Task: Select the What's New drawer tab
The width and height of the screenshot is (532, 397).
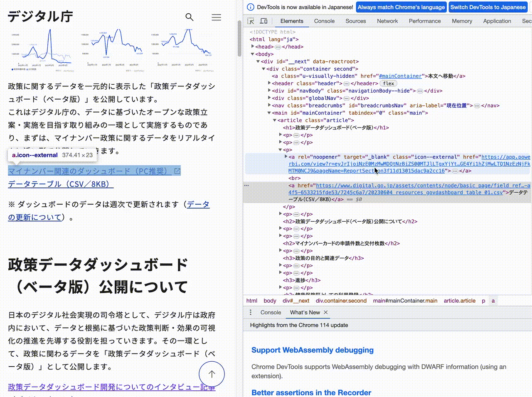Action: (305, 312)
